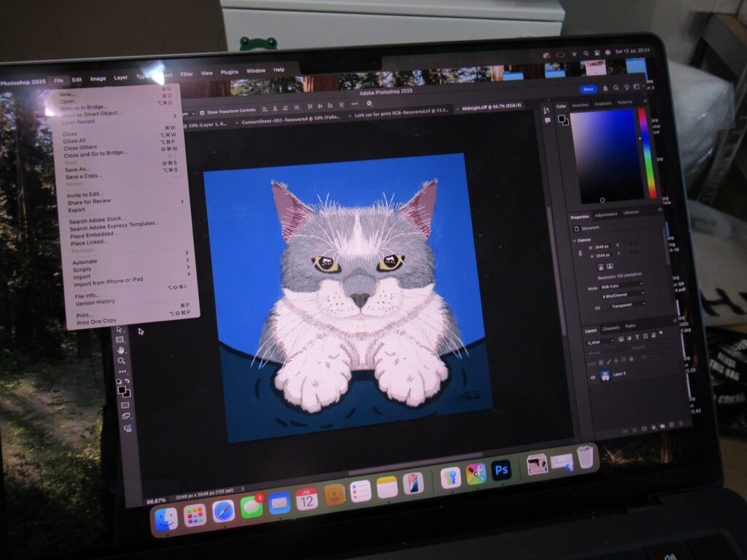Image resolution: width=747 pixels, height=560 pixels.
Task: Click the foreground/background color squares in toolbar
Action: pos(124,392)
